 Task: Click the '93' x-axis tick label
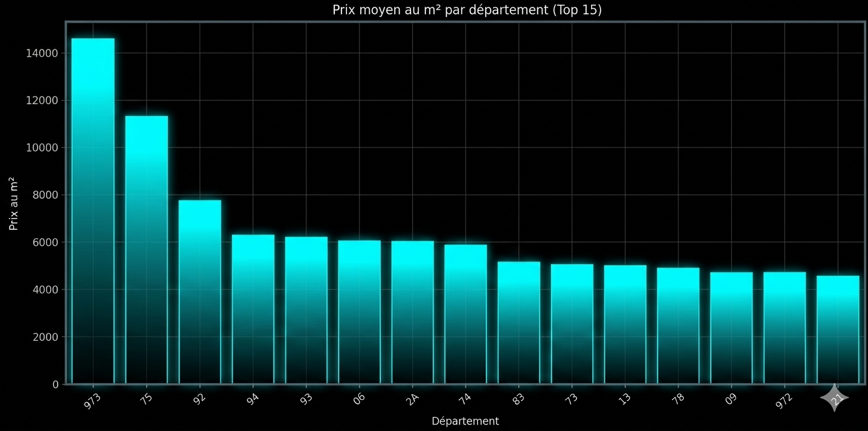point(306,399)
